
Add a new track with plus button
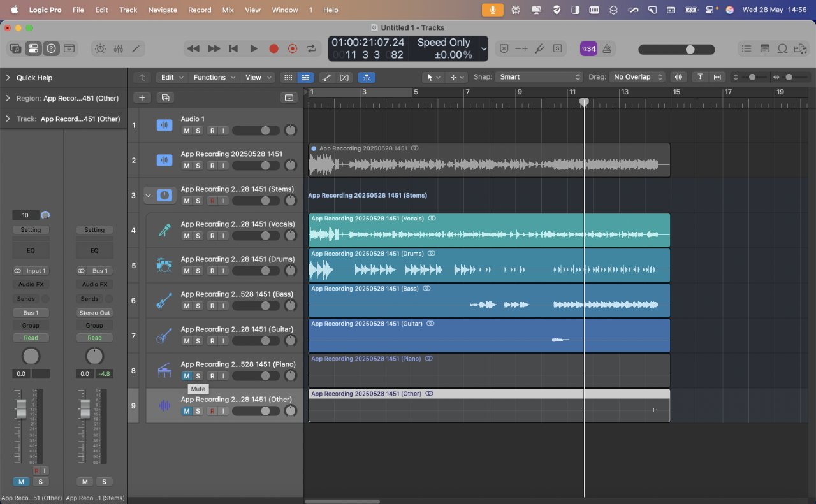[x=142, y=97]
